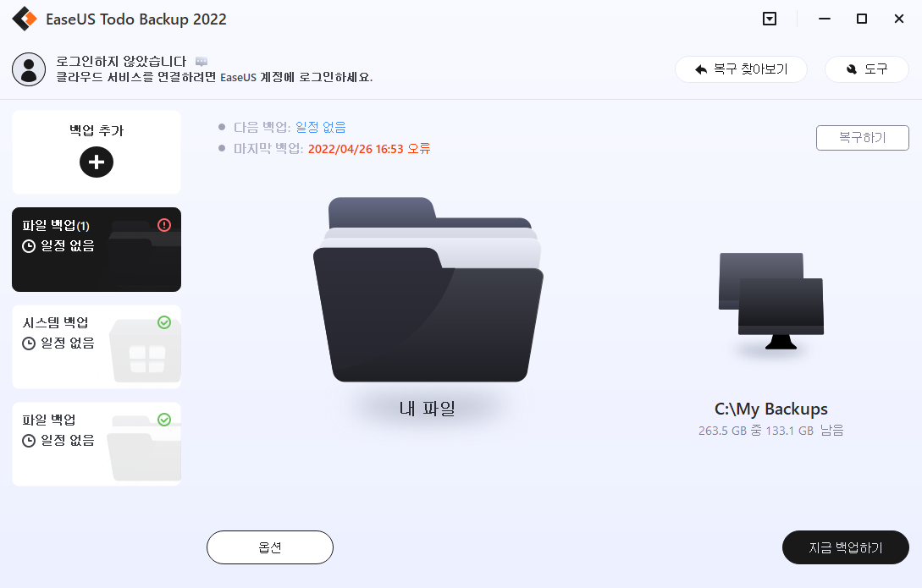Open the 옵션 options button
This screenshot has width=922, height=588.
[x=270, y=547]
